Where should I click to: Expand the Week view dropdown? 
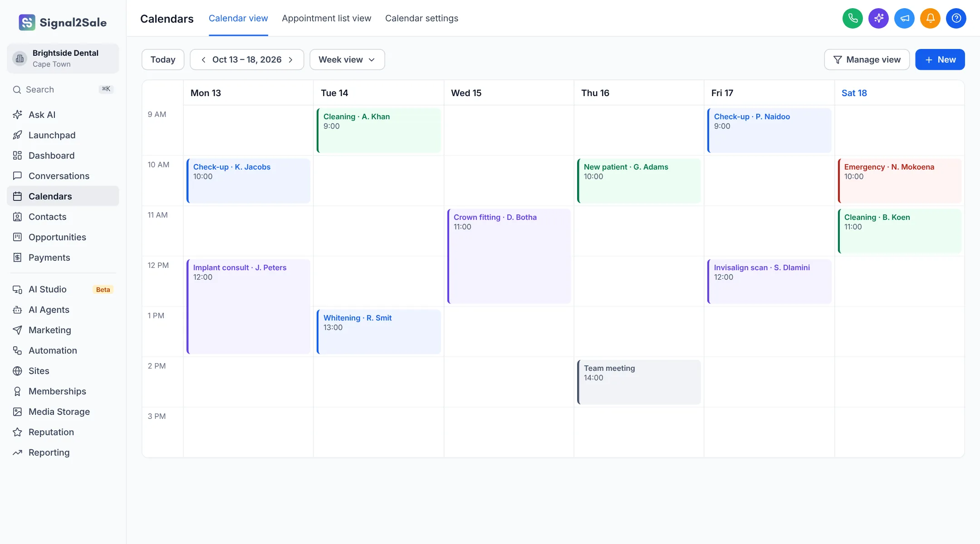347,59
